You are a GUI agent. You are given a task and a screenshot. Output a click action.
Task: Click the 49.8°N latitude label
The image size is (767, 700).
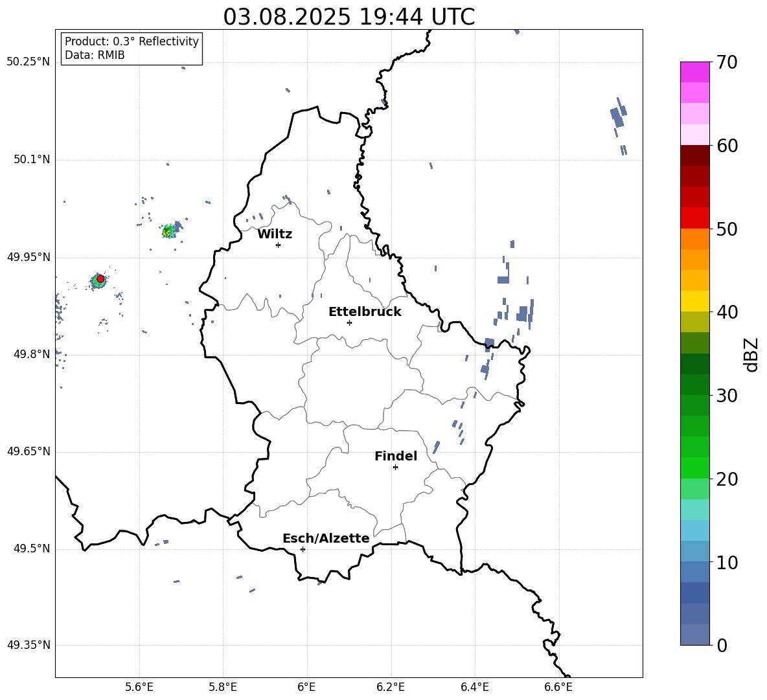click(32, 354)
